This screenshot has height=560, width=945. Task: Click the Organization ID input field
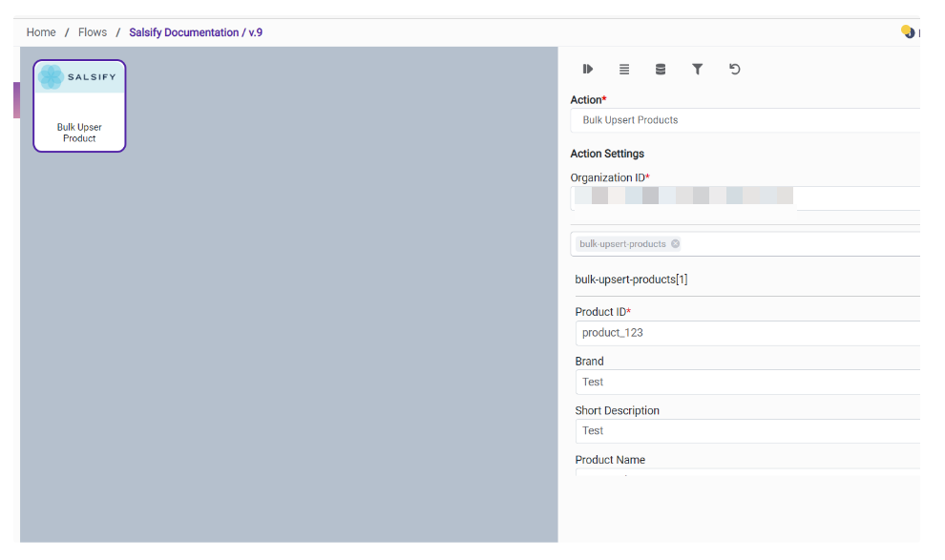click(745, 197)
